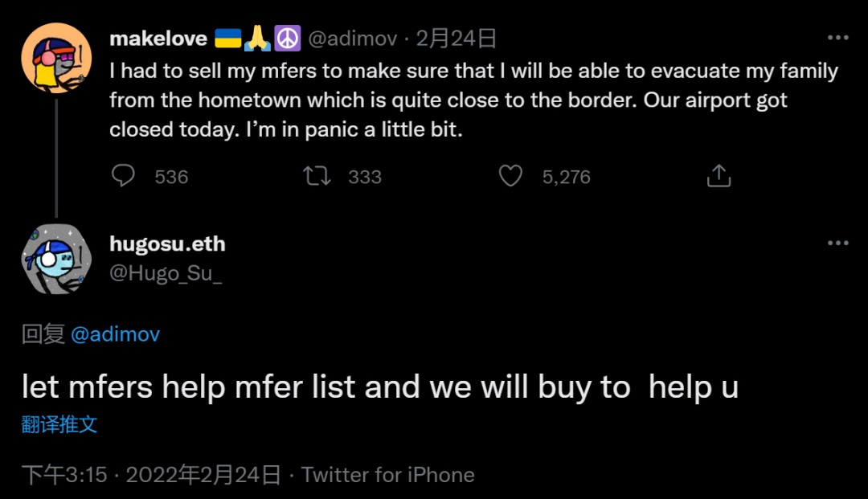
Task: Retweet makelove's tweet using the retweet icon
Action: [x=317, y=176]
